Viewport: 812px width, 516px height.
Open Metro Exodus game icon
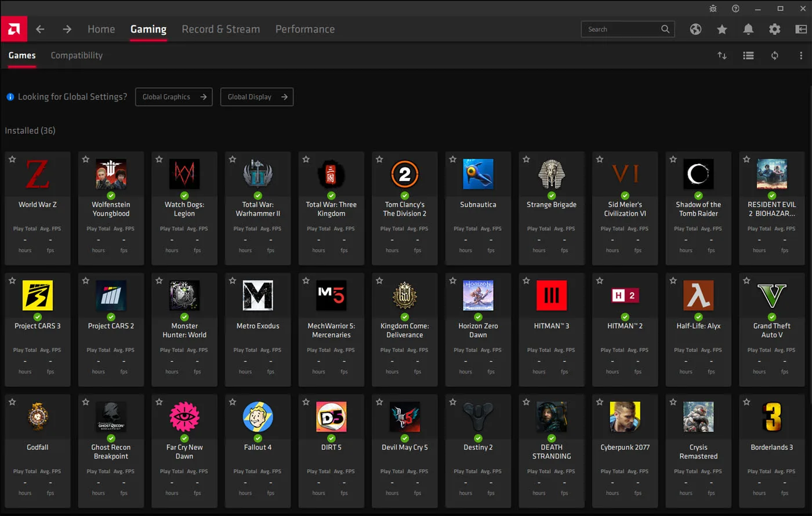(x=258, y=295)
